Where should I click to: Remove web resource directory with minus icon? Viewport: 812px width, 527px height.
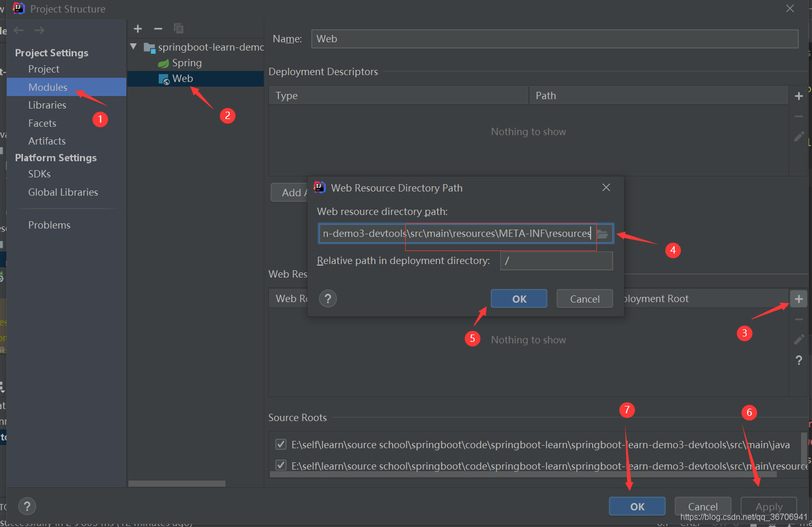point(798,319)
